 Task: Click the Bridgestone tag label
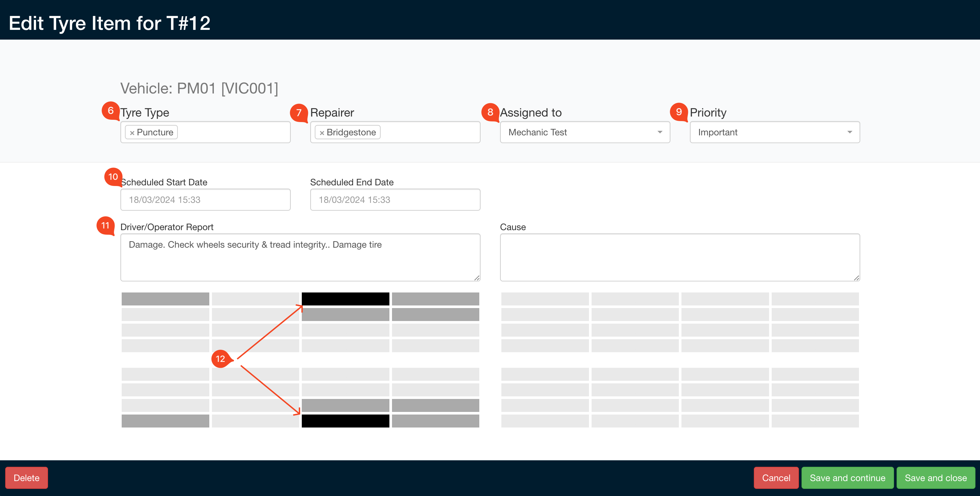coord(351,132)
